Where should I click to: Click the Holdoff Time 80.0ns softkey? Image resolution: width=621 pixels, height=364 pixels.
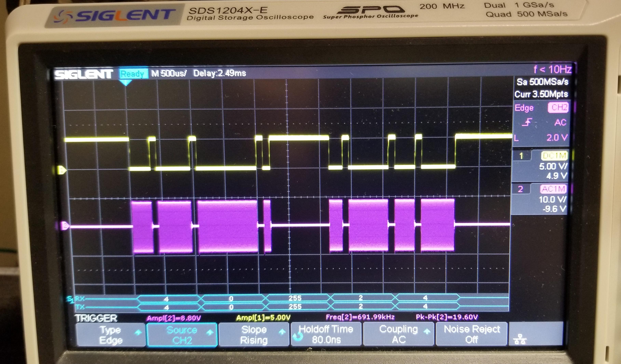[x=327, y=334]
